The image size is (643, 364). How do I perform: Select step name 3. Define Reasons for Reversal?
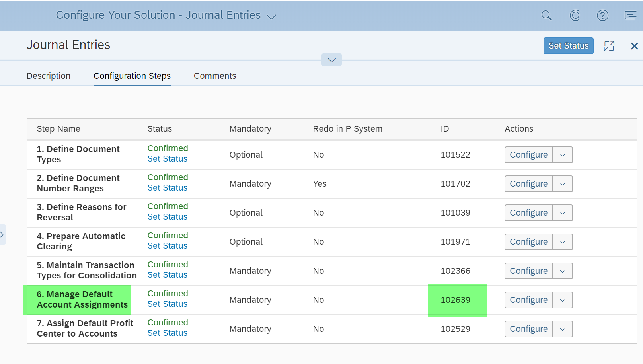[82, 212]
